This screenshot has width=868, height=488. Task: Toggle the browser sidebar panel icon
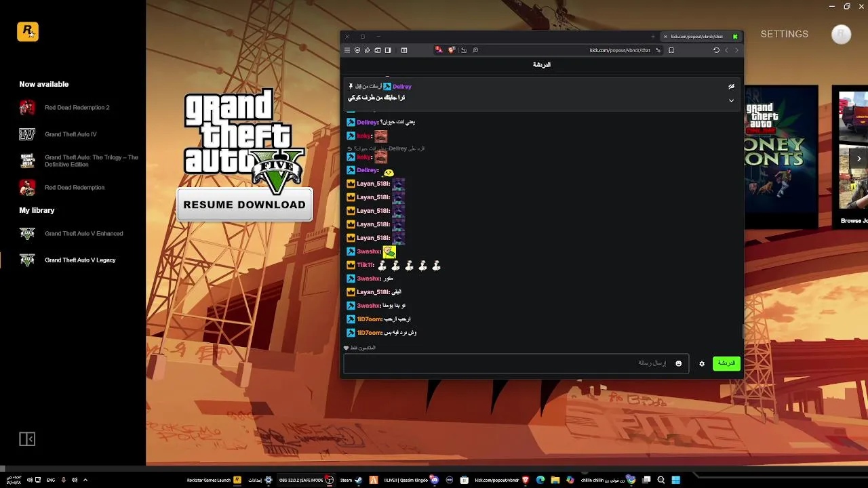(x=388, y=50)
